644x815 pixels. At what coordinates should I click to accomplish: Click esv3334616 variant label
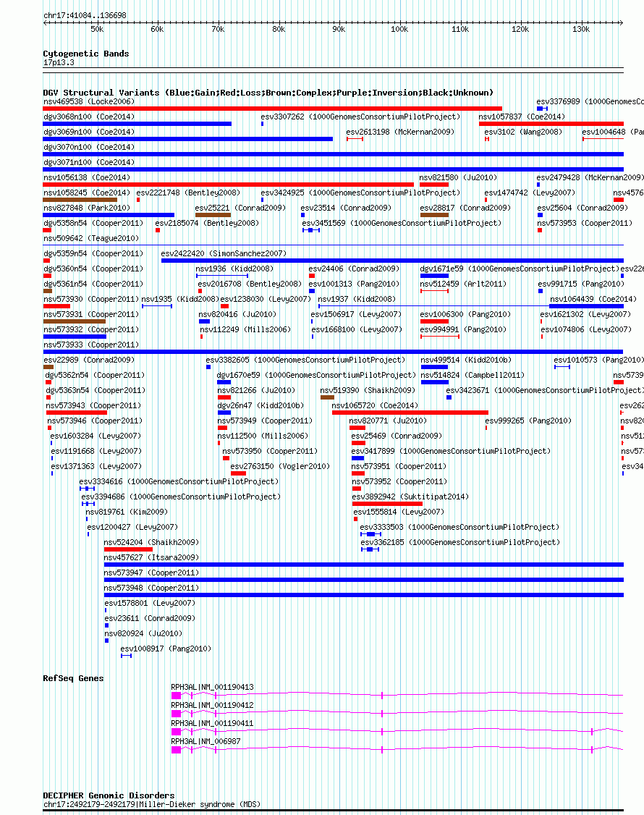click(179, 481)
